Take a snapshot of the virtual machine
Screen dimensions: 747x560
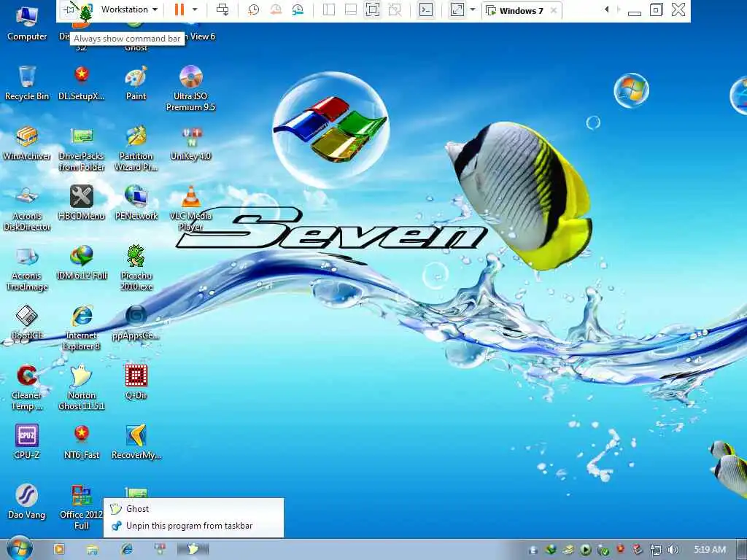click(x=253, y=9)
